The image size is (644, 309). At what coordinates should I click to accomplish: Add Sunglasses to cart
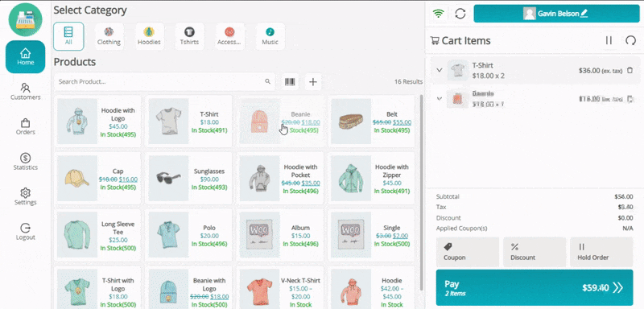(188, 178)
